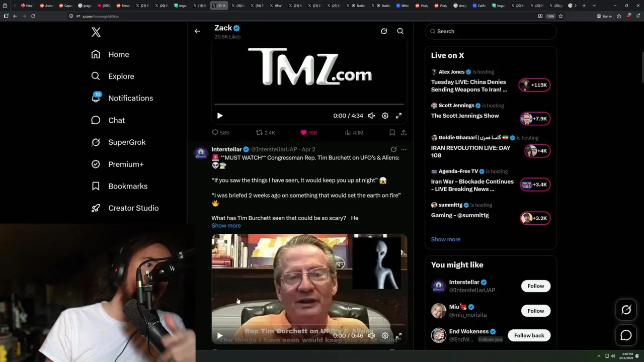Image resolution: width=644 pixels, height=362 pixels.
Task: Open settings on Tim Burchett video
Action: point(385,335)
